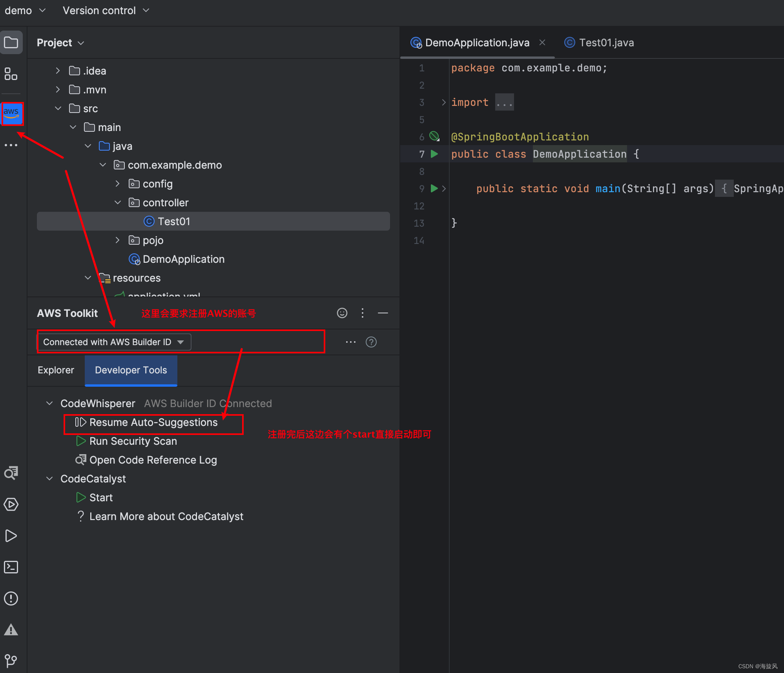Collapse the java source folder

tap(88, 146)
